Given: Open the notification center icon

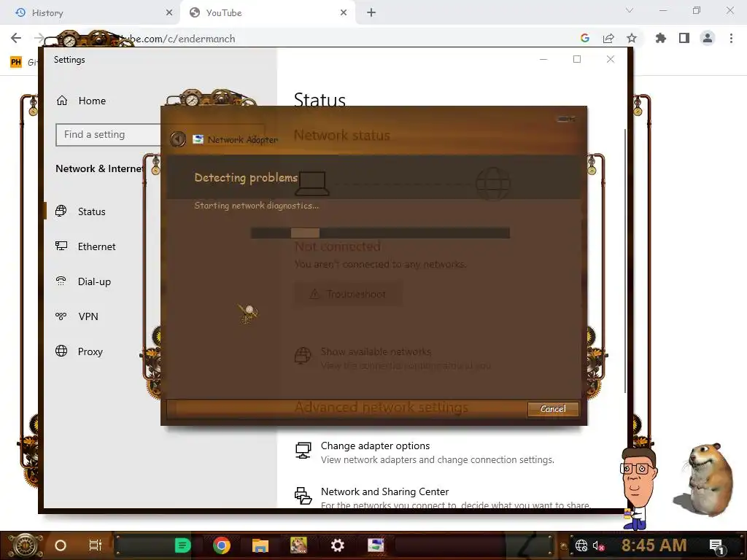Looking at the screenshot, I should click(717, 546).
